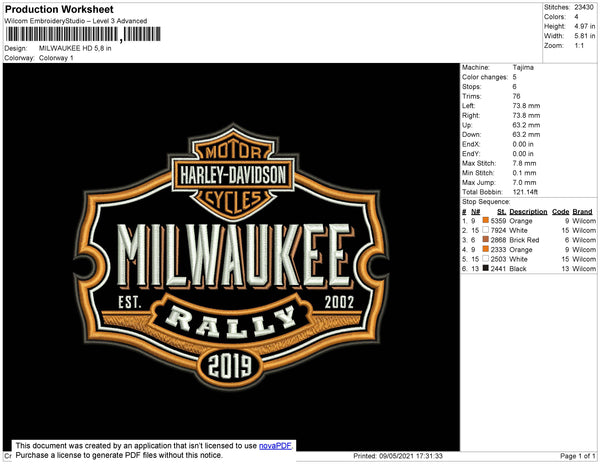Image resolution: width=600 pixels, height=464 pixels.
Task: Click the "Brick Red" description in row 3
Action: coord(524,240)
